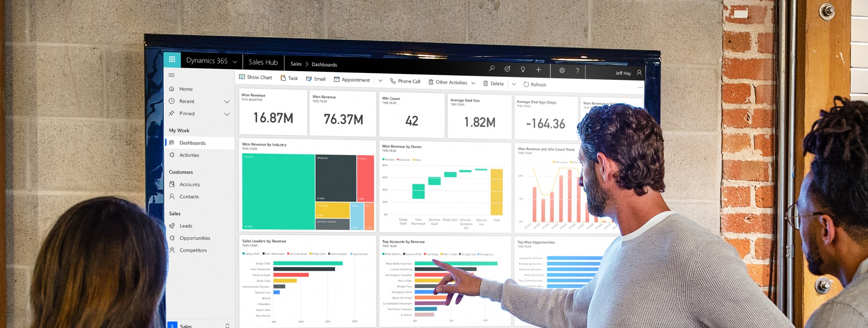This screenshot has width=868, height=328.
Task: Select the yellow Consulting treemap block
Action: [333, 210]
